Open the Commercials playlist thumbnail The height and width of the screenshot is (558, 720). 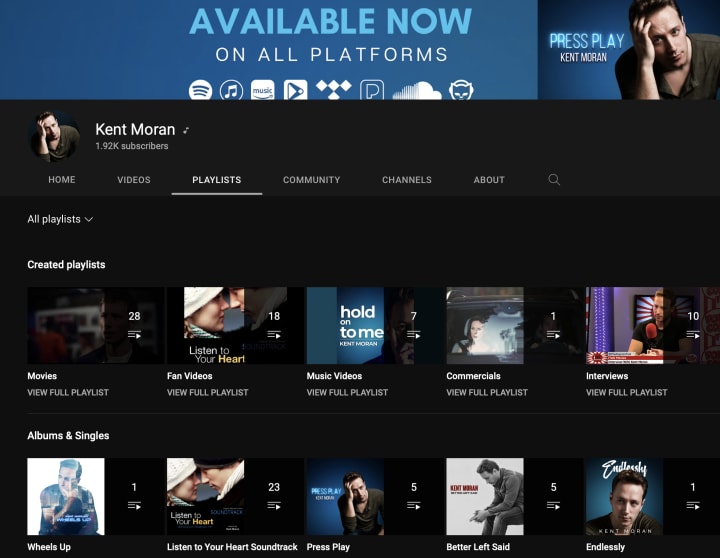click(514, 326)
